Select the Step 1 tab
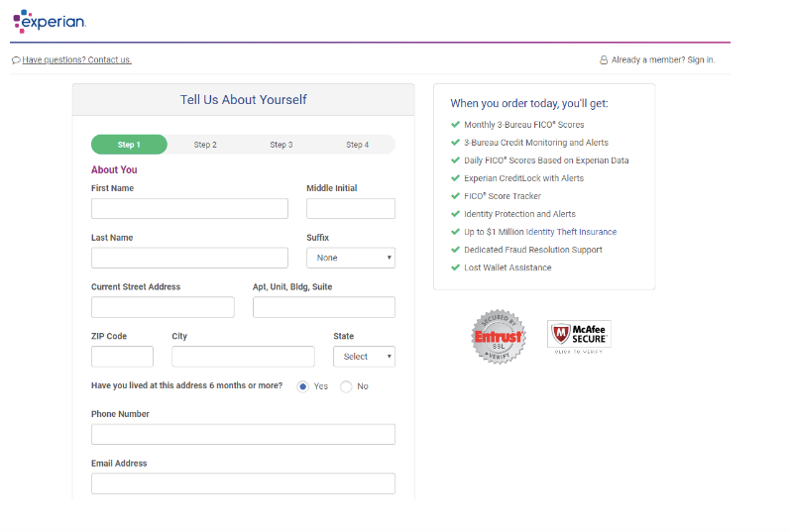Viewport: 789px width, 532px height. click(129, 145)
